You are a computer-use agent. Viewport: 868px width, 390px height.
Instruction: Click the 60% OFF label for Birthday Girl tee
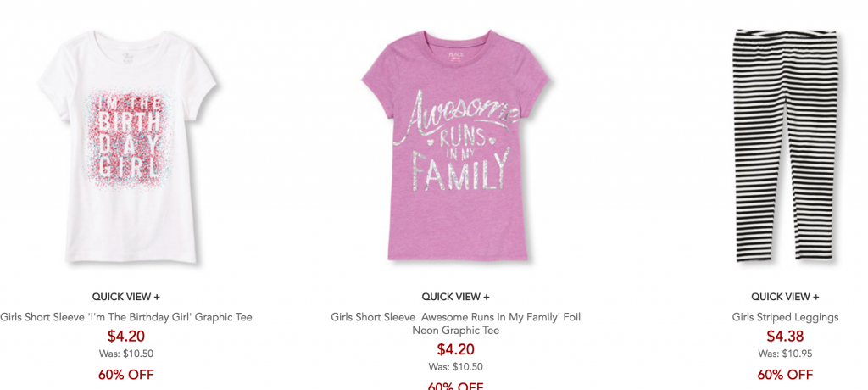coord(126,375)
